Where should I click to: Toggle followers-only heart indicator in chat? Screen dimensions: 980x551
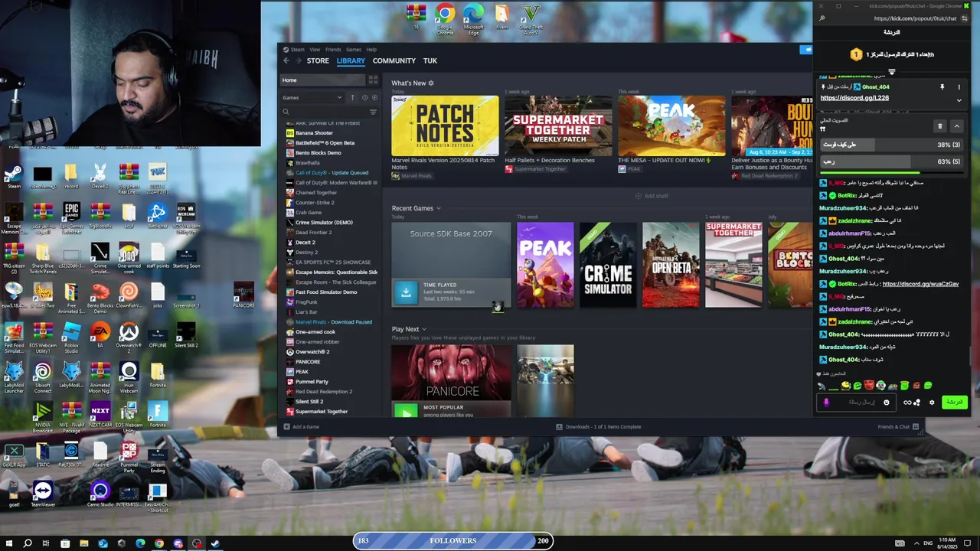[x=819, y=374]
